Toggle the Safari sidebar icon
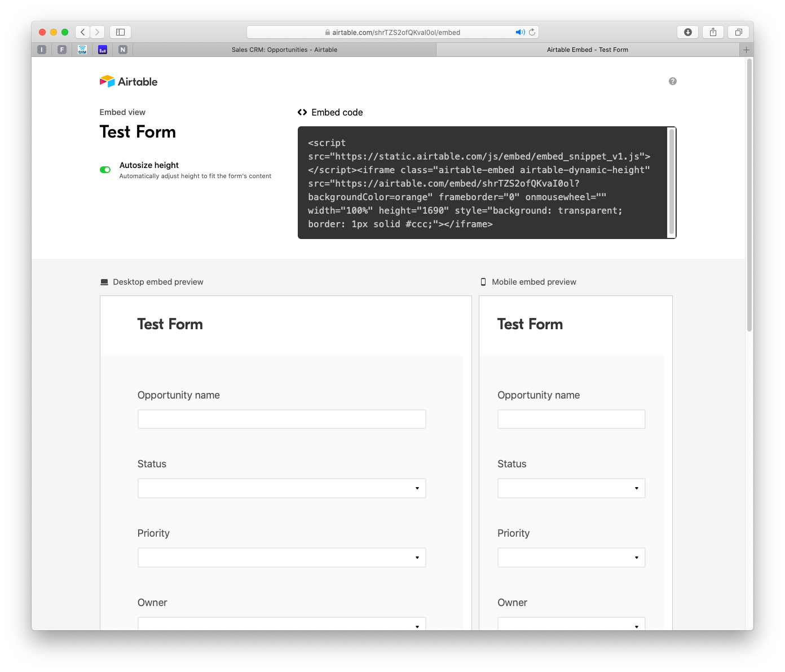Viewport: 785px width, 672px height. pyautogui.click(x=120, y=32)
